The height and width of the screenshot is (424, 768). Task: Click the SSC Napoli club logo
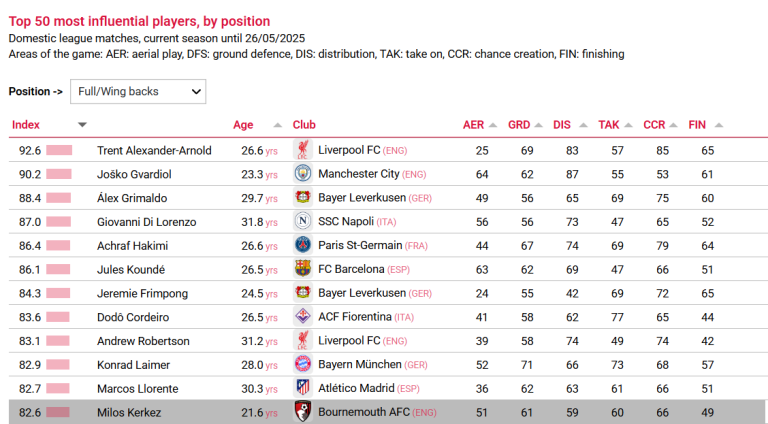coord(303,221)
